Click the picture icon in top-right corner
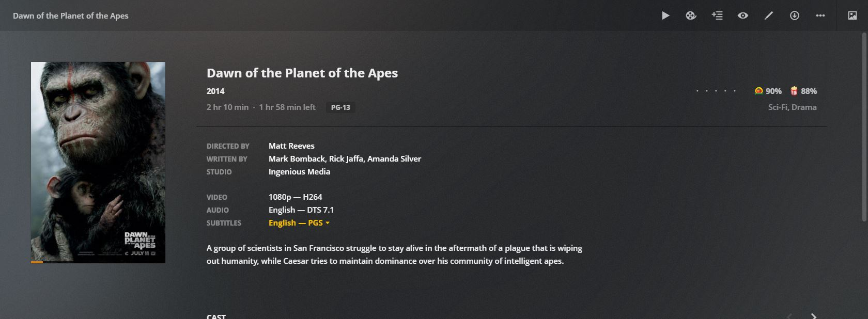This screenshot has height=319, width=868. point(853,15)
